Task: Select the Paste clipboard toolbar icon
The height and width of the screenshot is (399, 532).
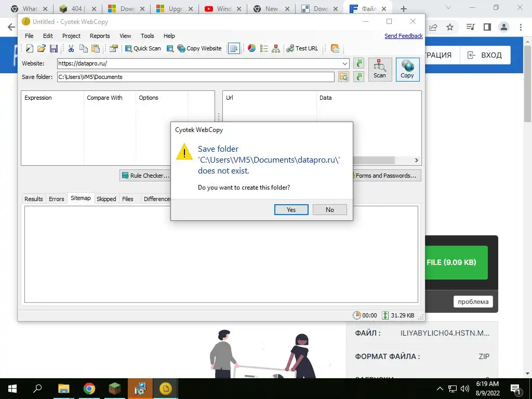Action: [x=96, y=48]
